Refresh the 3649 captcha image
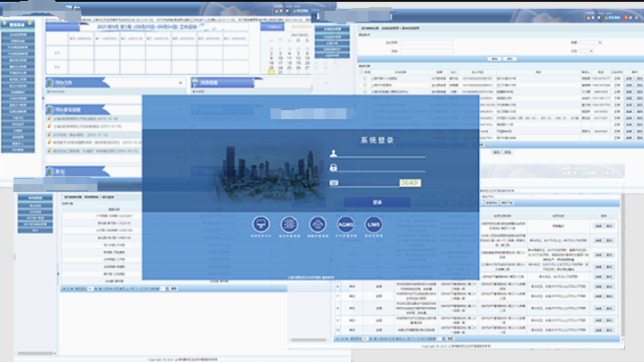Image resolution: width=644 pixels, height=362 pixels. point(409,182)
